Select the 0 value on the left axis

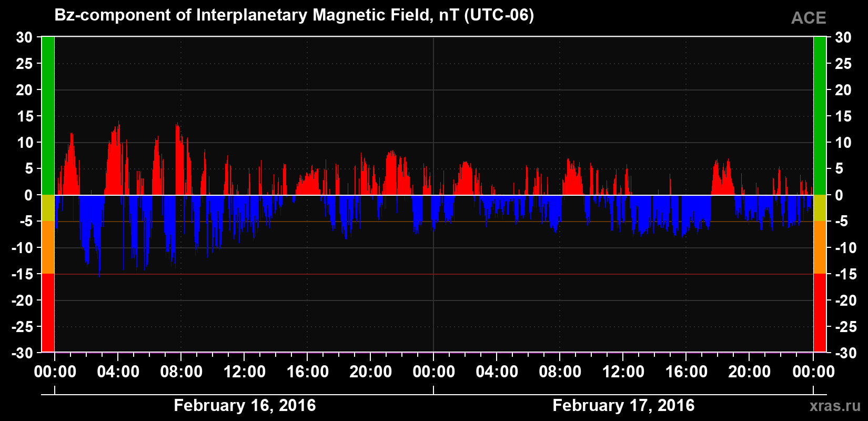click(x=28, y=195)
